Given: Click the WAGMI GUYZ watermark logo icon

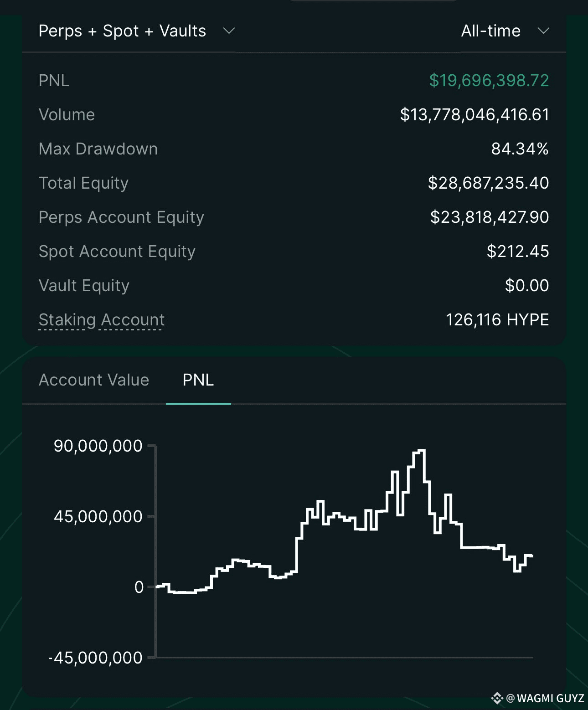Looking at the screenshot, I should 497,698.
